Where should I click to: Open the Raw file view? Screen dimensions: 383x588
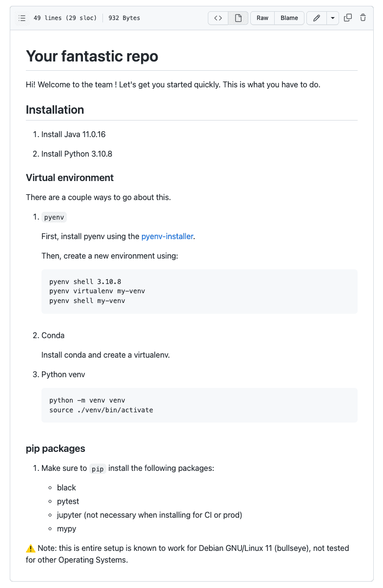[x=262, y=18]
